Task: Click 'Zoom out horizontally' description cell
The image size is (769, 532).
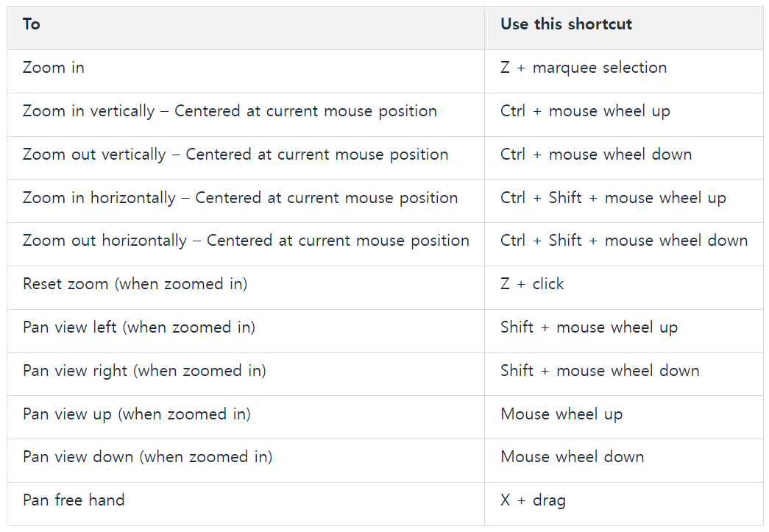Action: 246,241
